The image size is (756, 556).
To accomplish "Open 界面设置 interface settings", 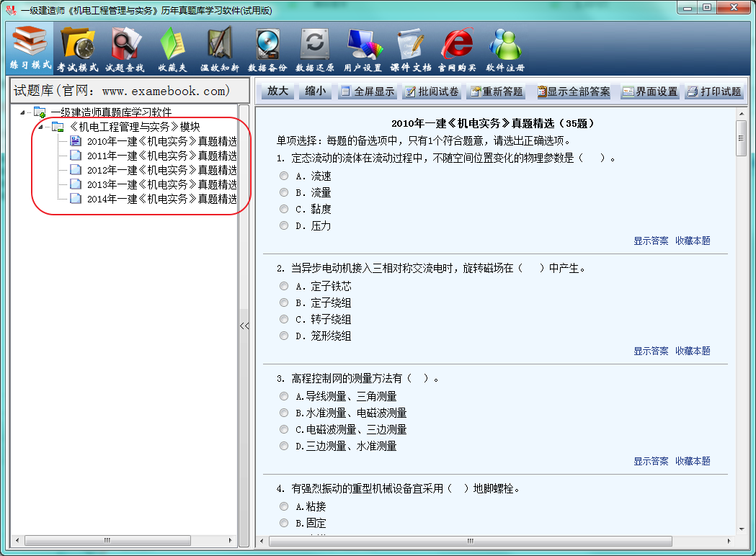I will pyautogui.click(x=650, y=91).
